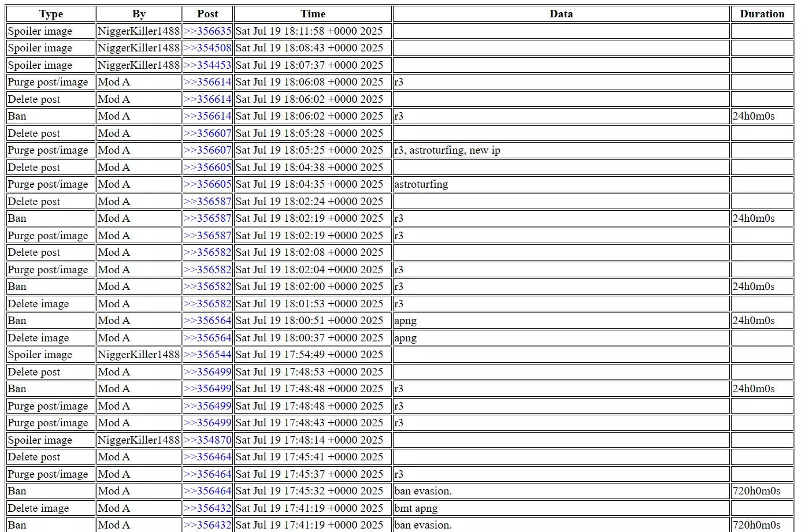Open >>356614 link in the Ban row
This screenshot has height=532, width=805.
pyautogui.click(x=207, y=116)
